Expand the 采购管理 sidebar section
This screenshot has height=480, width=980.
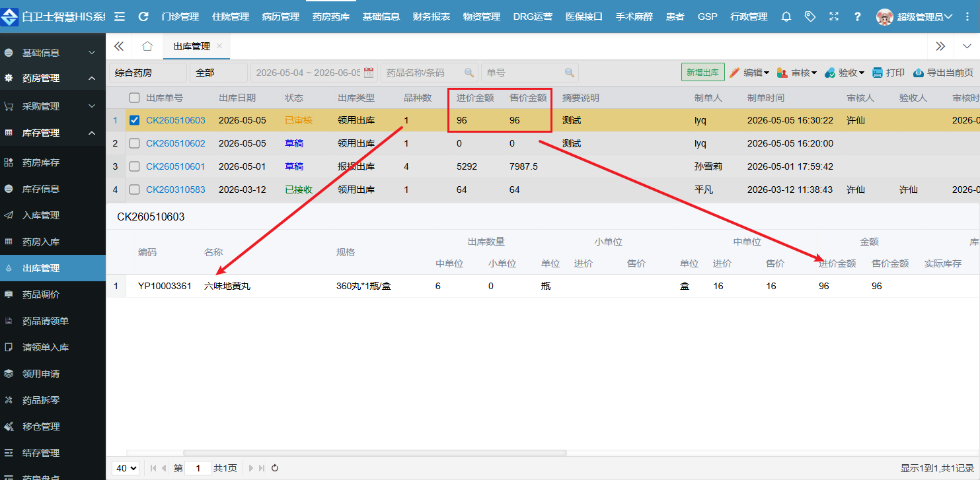[53, 106]
